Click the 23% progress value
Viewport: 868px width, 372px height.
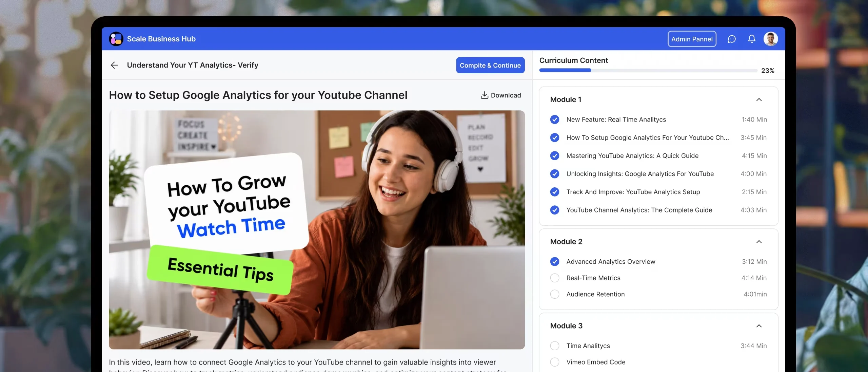click(768, 71)
